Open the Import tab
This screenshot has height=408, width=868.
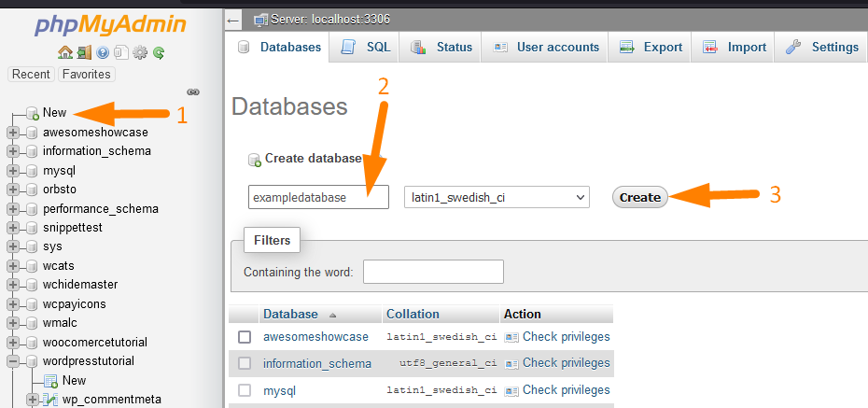click(x=734, y=47)
